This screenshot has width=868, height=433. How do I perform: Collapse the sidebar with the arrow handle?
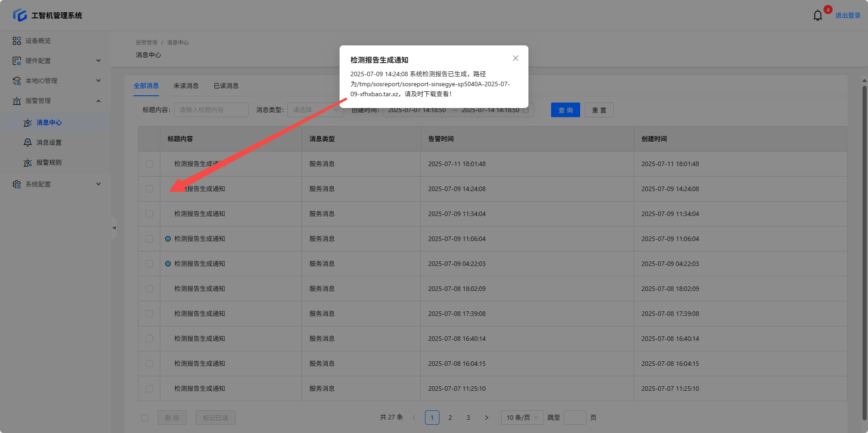click(x=114, y=228)
